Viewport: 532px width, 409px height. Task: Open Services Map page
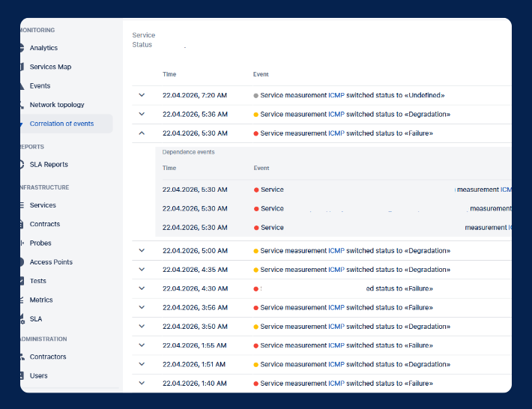[50, 67]
